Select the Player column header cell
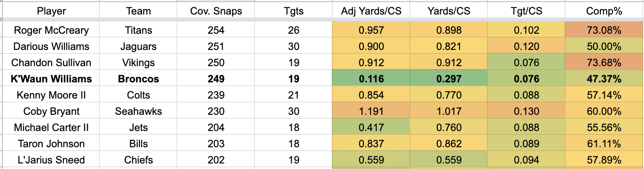The height and width of the screenshot is (169, 644). tap(51, 11)
